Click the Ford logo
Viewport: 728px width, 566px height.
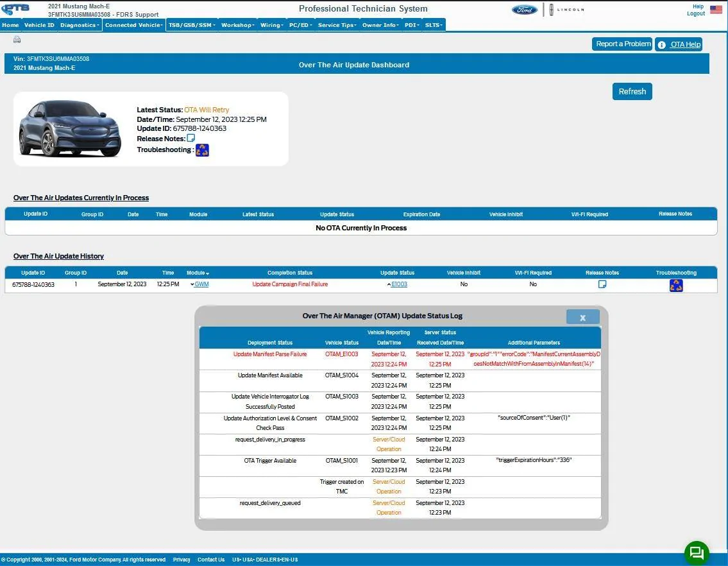point(525,10)
